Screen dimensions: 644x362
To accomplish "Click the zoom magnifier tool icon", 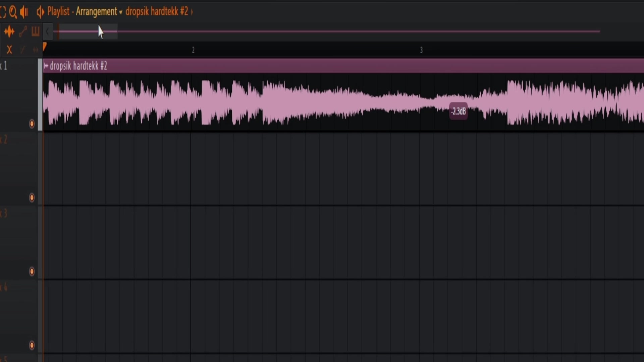I will 13,12.
